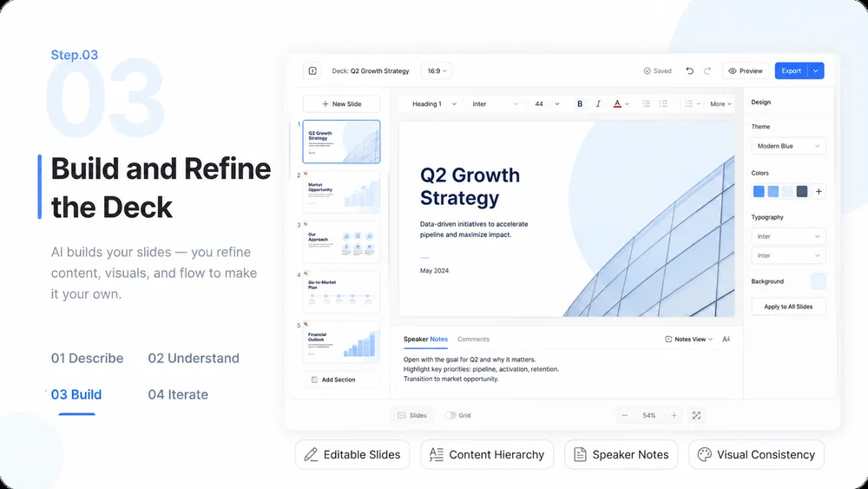Click the Export button
The width and height of the screenshot is (868, 489).
pos(791,71)
